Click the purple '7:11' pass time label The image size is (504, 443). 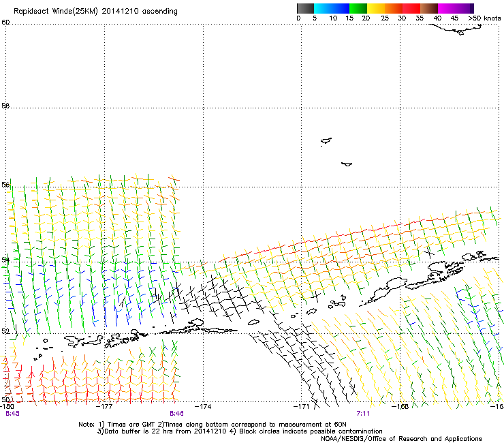[363, 414]
